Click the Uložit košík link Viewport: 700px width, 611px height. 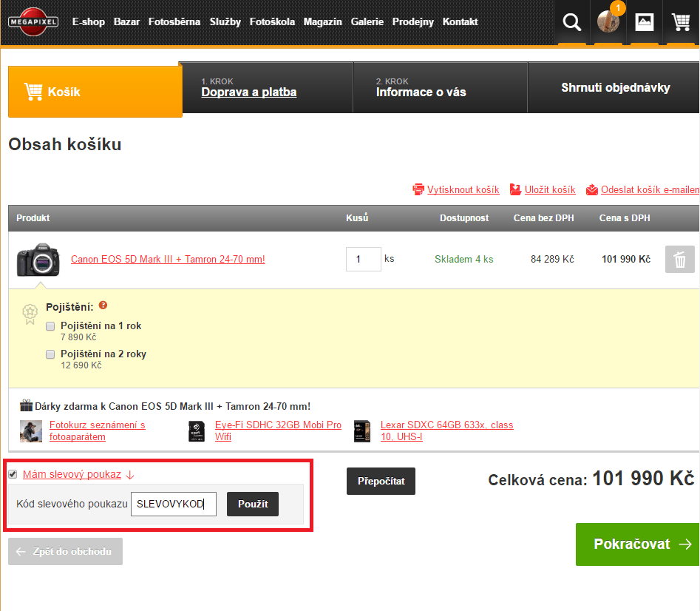(550, 190)
